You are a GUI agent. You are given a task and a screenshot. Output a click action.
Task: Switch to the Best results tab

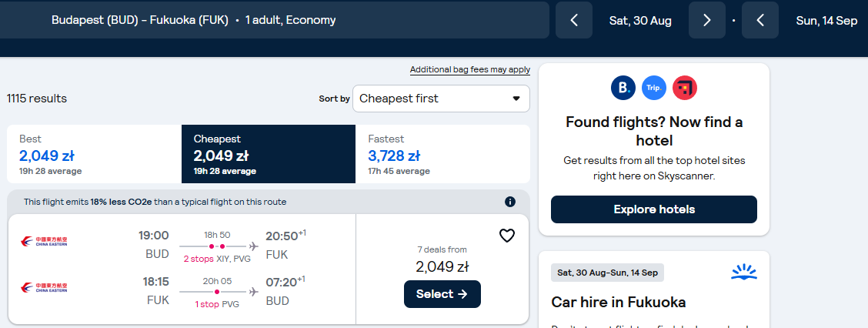coord(94,154)
